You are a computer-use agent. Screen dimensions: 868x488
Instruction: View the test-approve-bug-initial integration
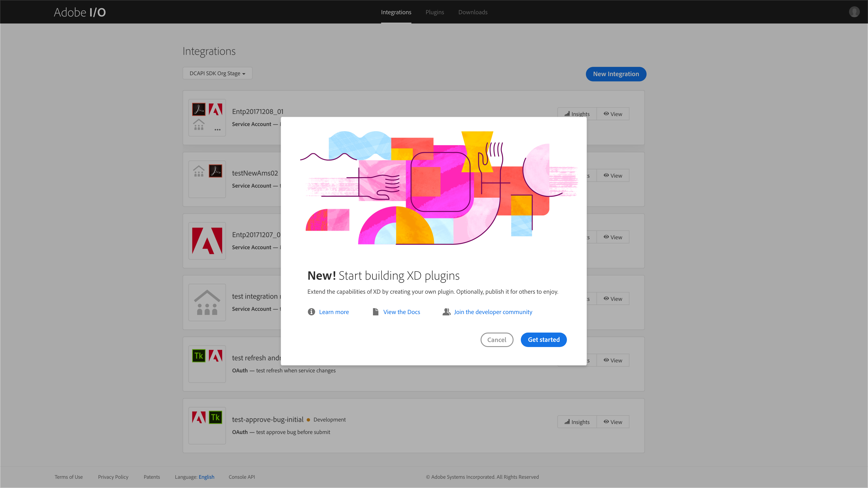(x=613, y=422)
